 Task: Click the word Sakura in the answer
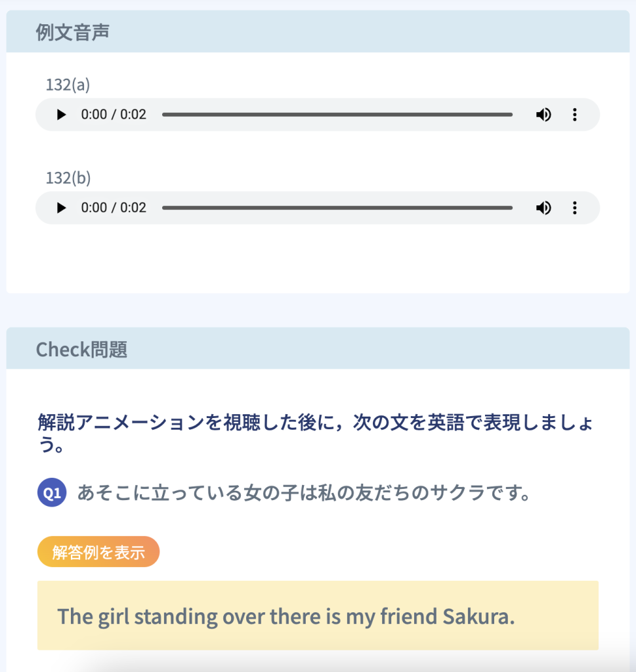[478, 616]
